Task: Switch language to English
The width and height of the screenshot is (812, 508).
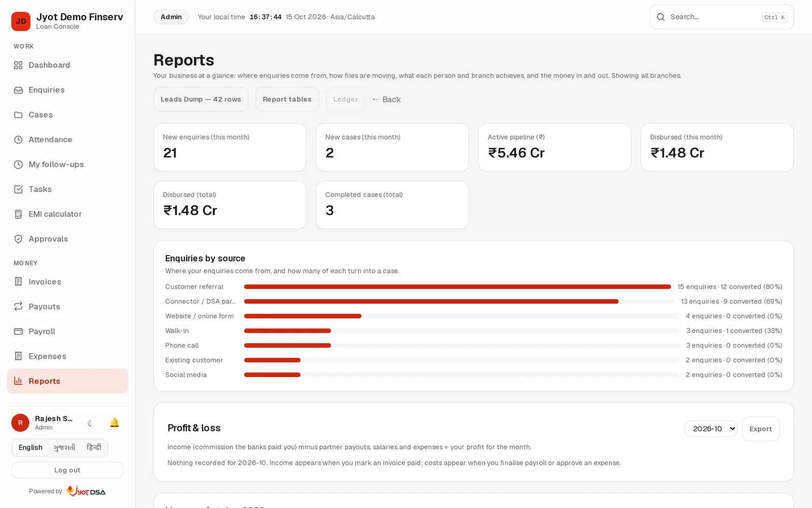Action: click(30, 448)
